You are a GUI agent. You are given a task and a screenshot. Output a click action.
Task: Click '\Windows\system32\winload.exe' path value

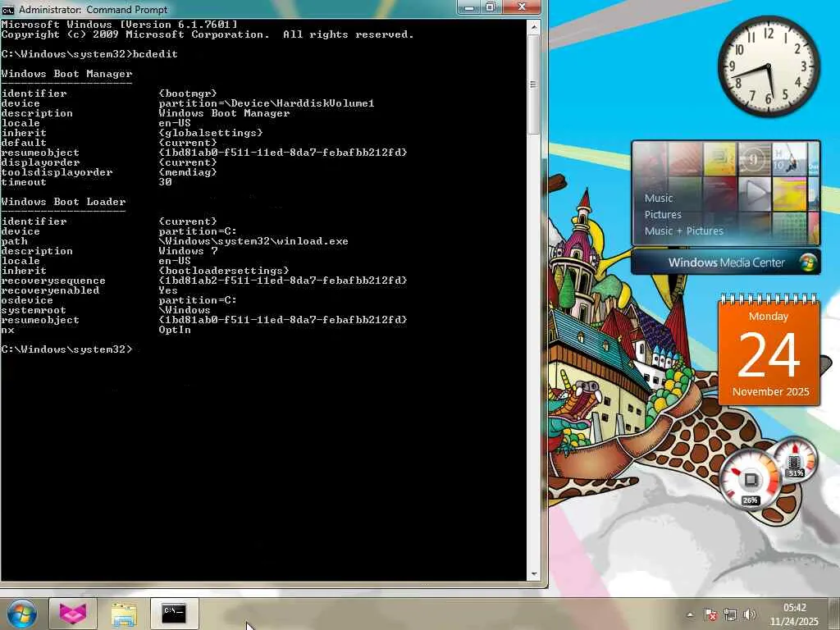pyautogui.click(x=253, y=242)
